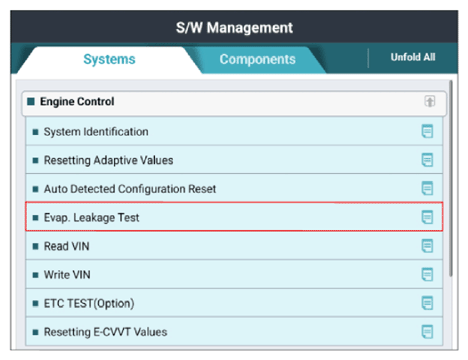
Task: Start the Evap. Leakage Test item
Action: click(x=234, y=217)
